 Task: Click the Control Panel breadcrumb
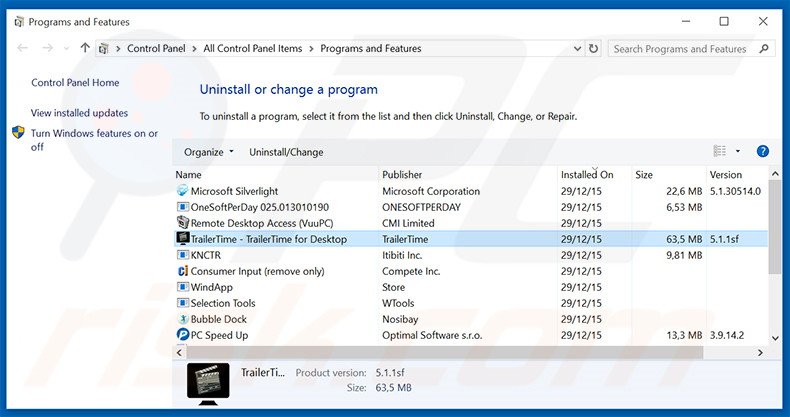coord(156,48)
